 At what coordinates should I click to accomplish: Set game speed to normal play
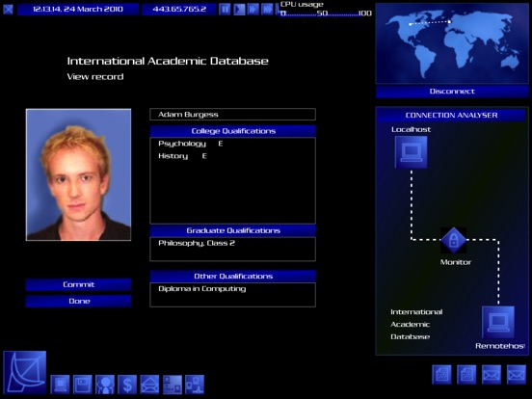click(x=239, y=10)
